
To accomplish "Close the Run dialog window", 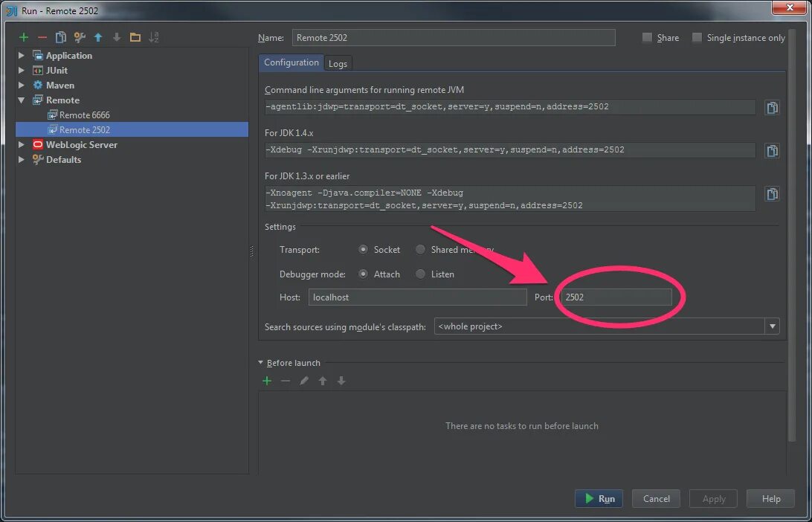I will (789, 7).
